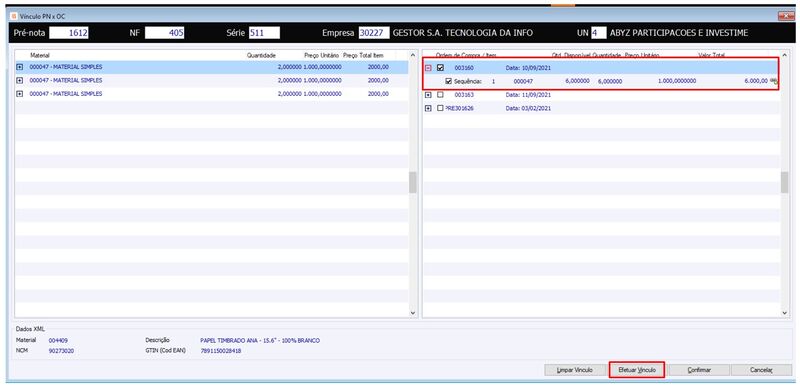Click unit name ABYZ PARTICIPACOES E INVESTIME
The height and width of the screenshot is (389, 800).
click(x=679, y=33)
